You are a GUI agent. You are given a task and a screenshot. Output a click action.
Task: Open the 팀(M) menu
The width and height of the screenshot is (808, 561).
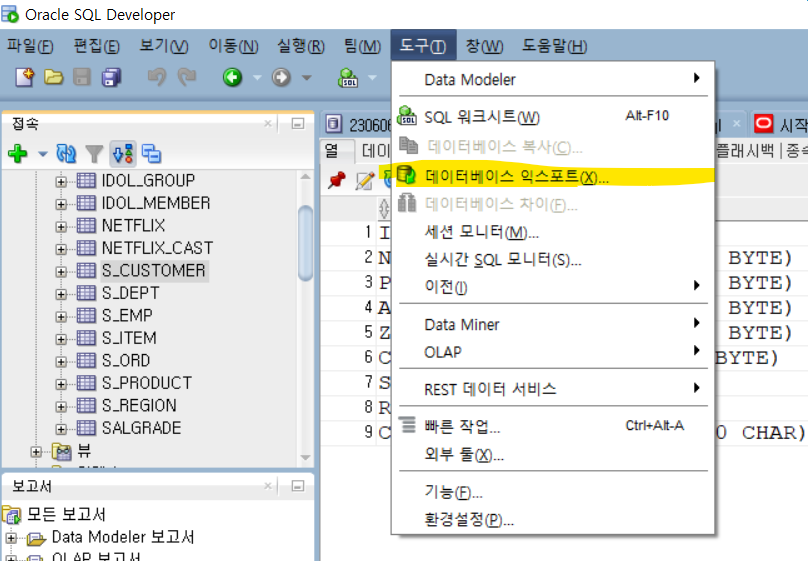[362, 46]
